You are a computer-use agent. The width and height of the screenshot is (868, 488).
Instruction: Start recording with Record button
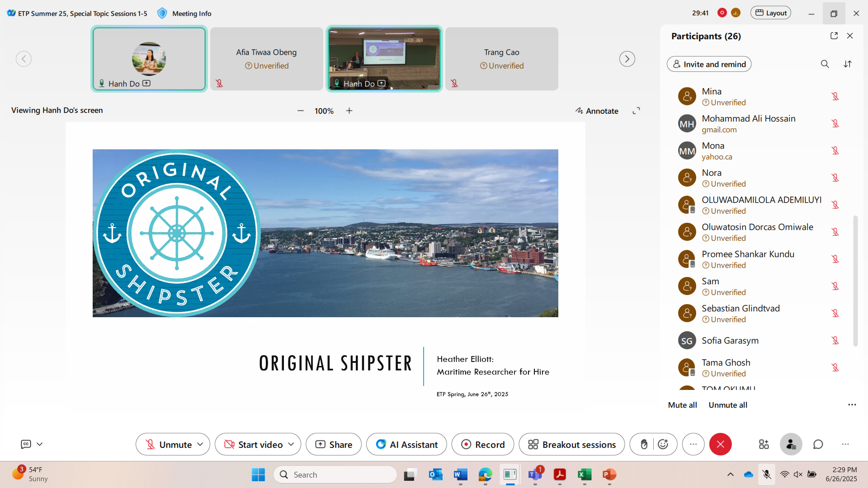(x=483, y=444)
